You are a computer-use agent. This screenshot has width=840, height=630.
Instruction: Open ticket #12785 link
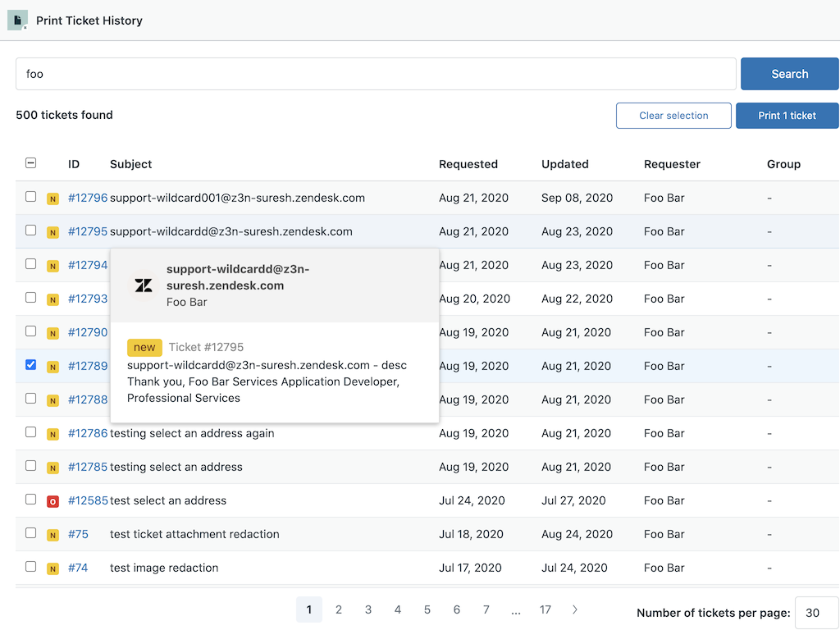point(88,468)
